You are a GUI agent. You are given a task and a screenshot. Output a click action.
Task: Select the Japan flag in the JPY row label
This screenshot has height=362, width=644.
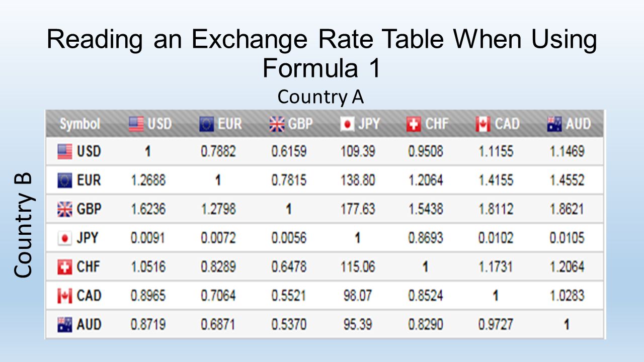pyautogui.click(x=65, y=238)
